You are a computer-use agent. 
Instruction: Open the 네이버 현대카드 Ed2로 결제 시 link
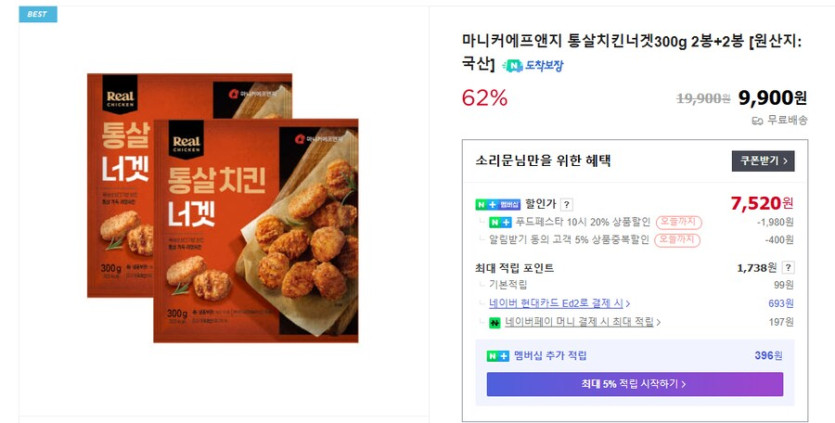[558, 303]
